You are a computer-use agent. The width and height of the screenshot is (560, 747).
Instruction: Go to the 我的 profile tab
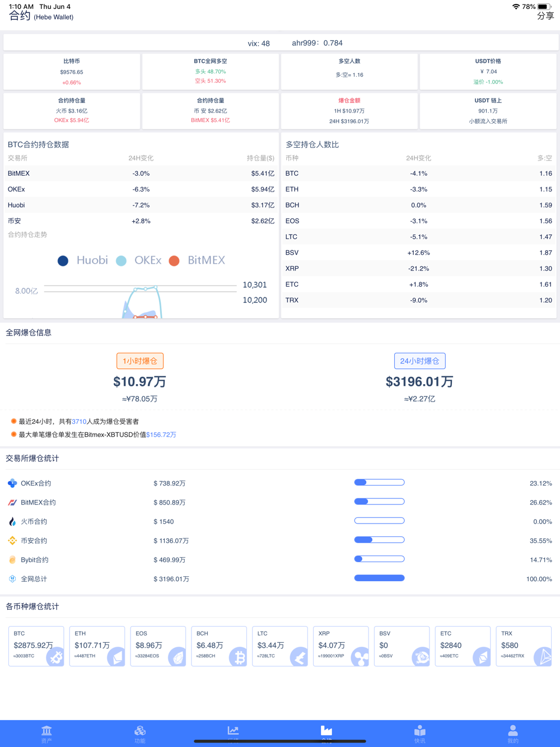[x=513, y=733]
